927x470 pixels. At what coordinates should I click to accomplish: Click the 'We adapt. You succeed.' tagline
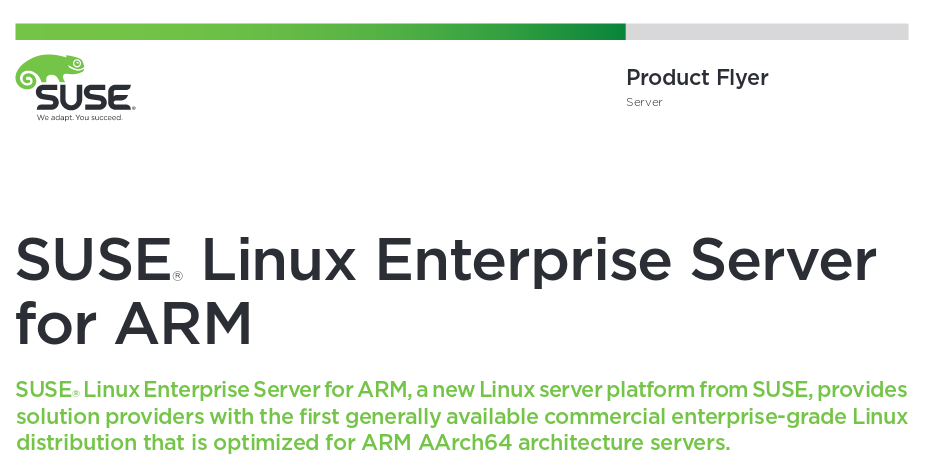80,118
